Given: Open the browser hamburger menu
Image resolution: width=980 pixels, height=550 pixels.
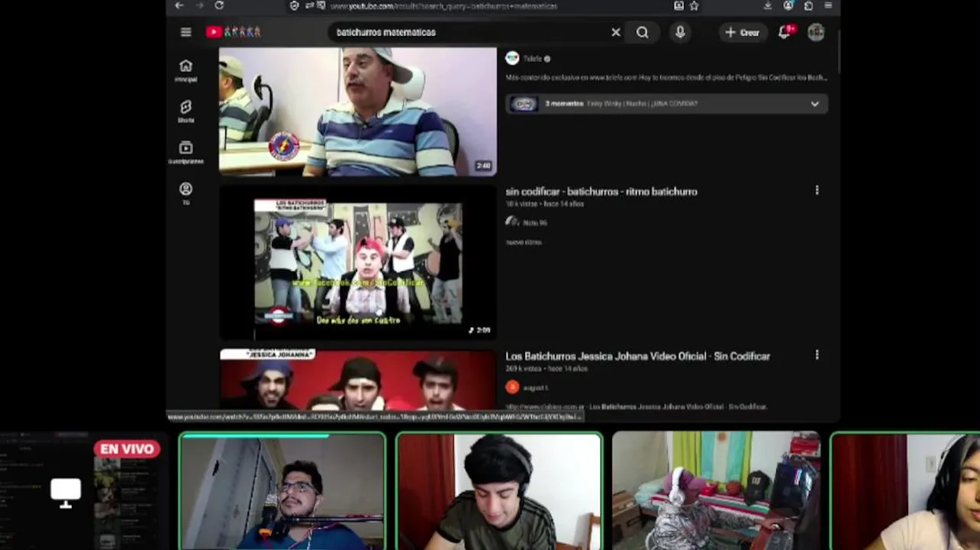Looking at the screenshot, I should pyautogui.click(x=828, y=5).
